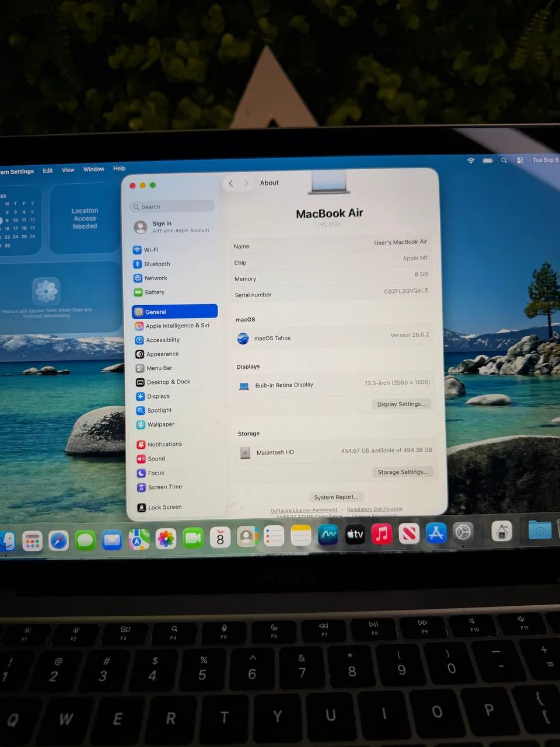Screen dimensions: 560x747
Task: Open the Apps launcher in the Dock
Action: (x=32, y=542)
